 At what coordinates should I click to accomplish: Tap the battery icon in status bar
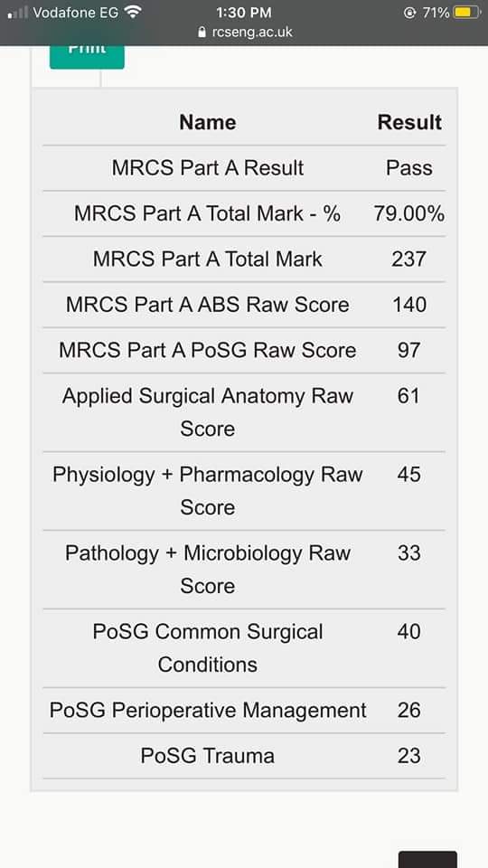coord(467,12)
